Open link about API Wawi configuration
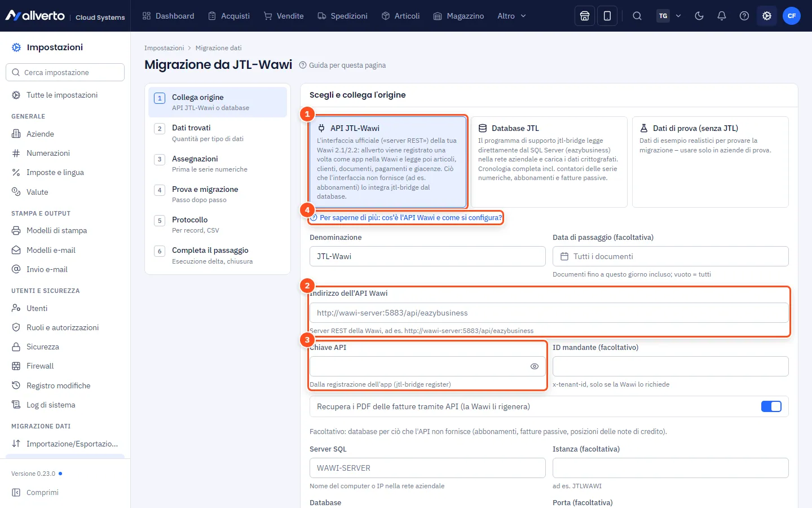Image resolution: width=812 pixels, height=508 pixels. pyautogui.click(x=406, y=217)
